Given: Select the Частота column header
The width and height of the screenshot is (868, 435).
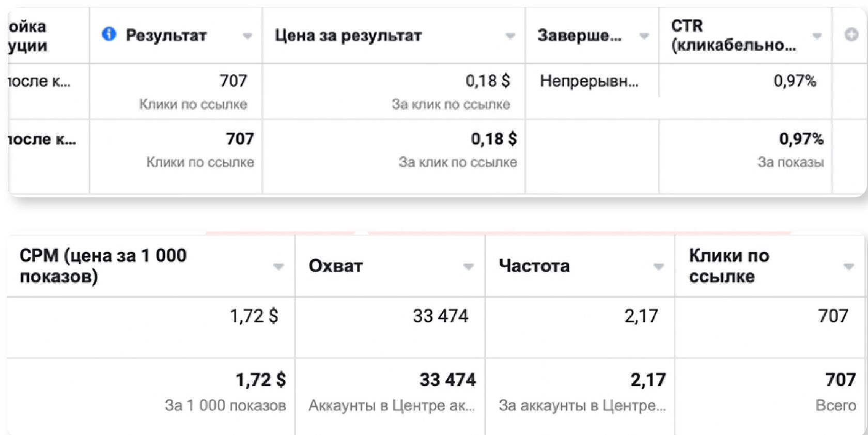Looking at the screenshot, I should tap(534, 266).
